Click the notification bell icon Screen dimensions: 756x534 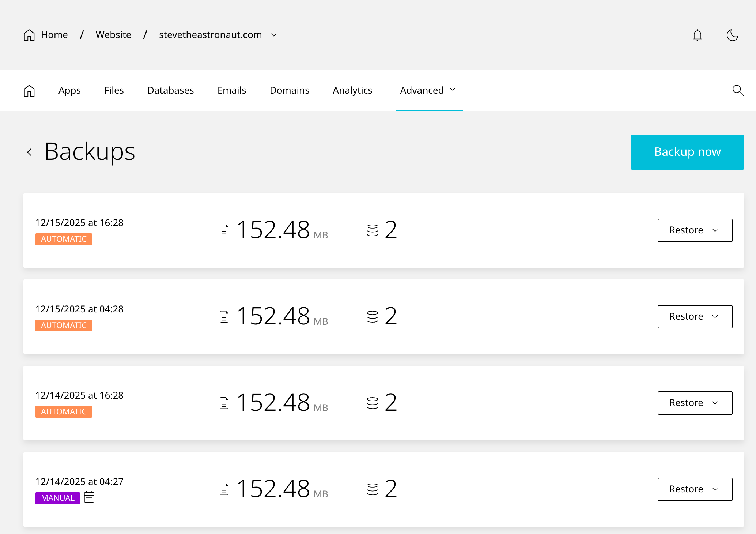(697, 35)
